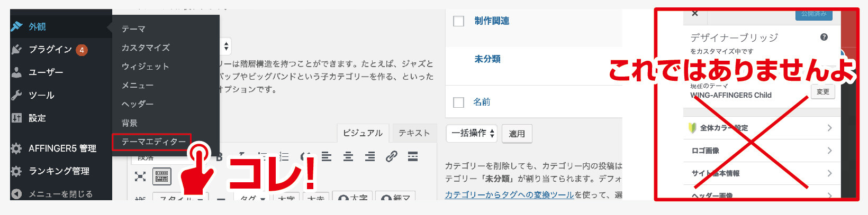Check the 名前 select-all checkbox
Image resolution: width=868 pixels, height=215 pixels.
tap(459, 102)
